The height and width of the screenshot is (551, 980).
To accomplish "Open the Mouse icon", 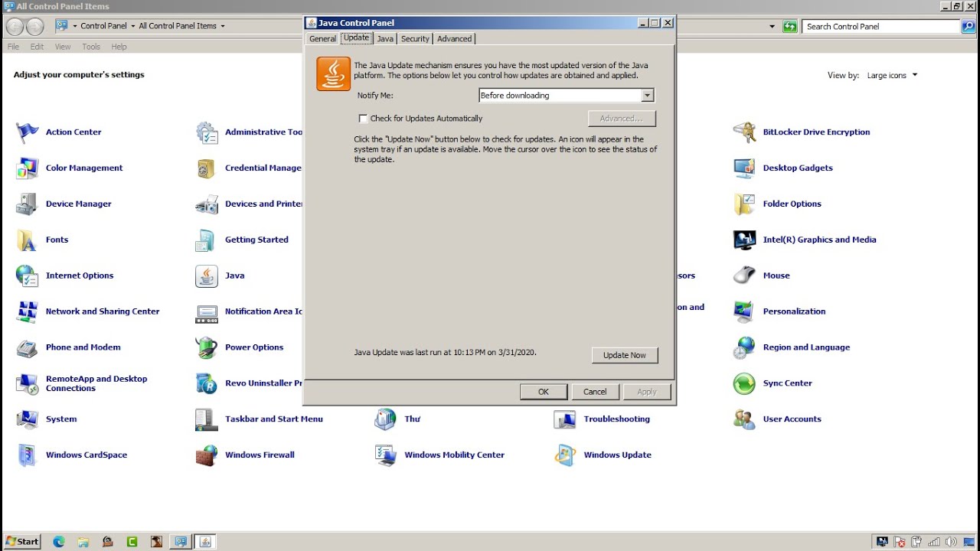I will [744, 276].
